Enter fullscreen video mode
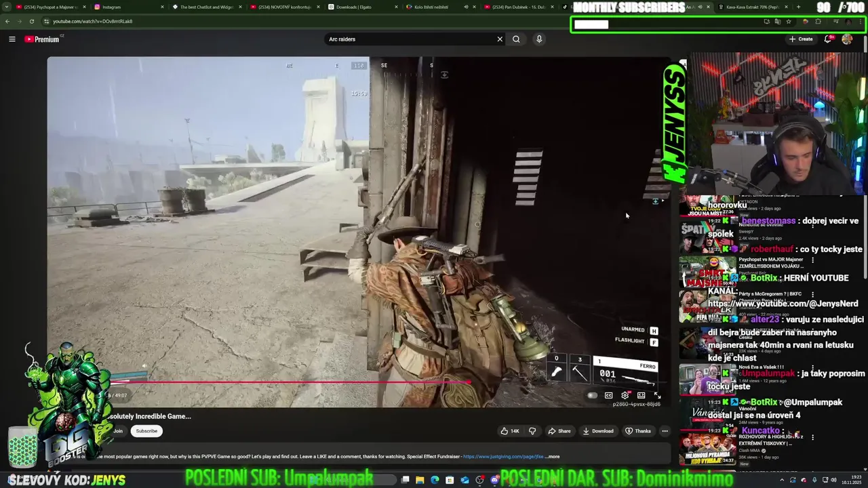The image size is (868, 488). click(x=657, y=395)
